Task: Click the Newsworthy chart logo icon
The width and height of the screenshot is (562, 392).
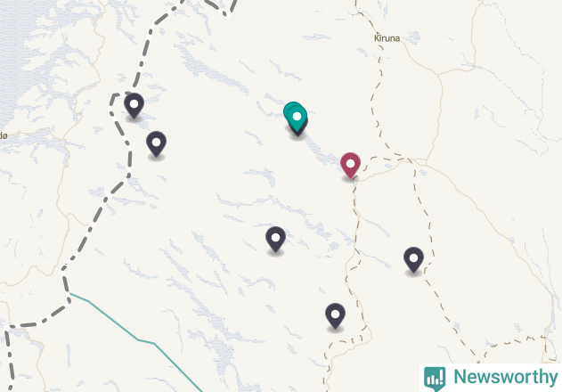Action: point(435,379)
